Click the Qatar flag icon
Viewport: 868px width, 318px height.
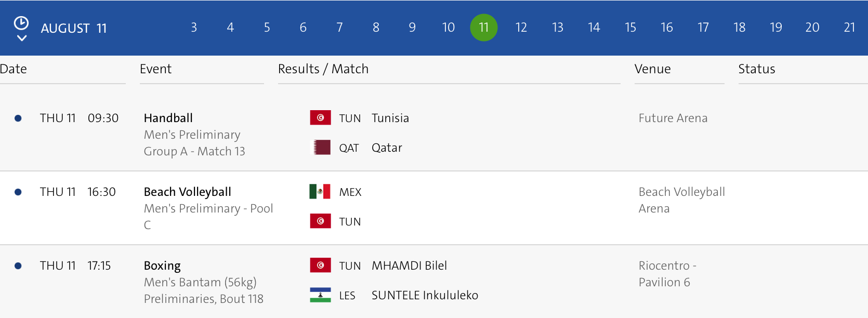point(320,148)
